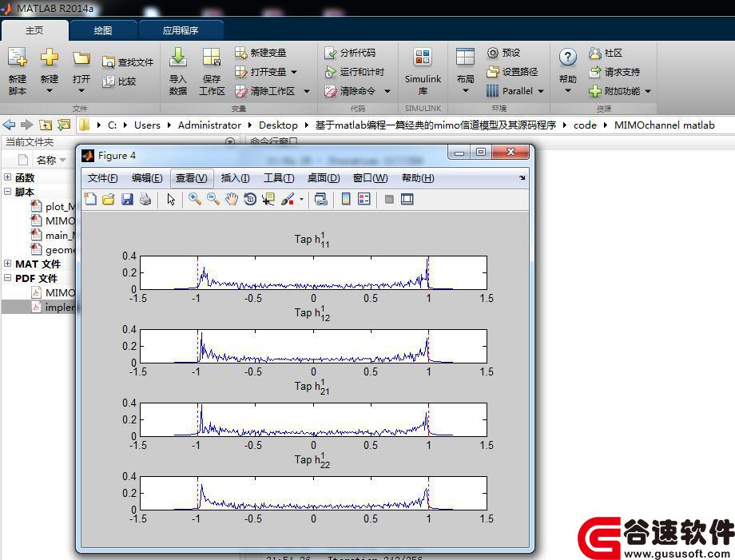
Task: Collapse the 脚本 group in file browser
Action: click(7, 191)
